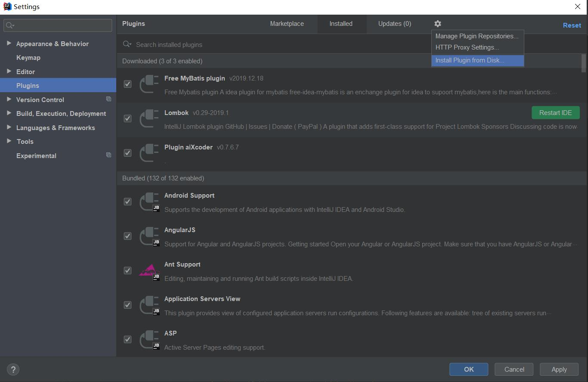Expand the Editor section arrow
The height and width of the screenshot is (382, 588).
9,71
